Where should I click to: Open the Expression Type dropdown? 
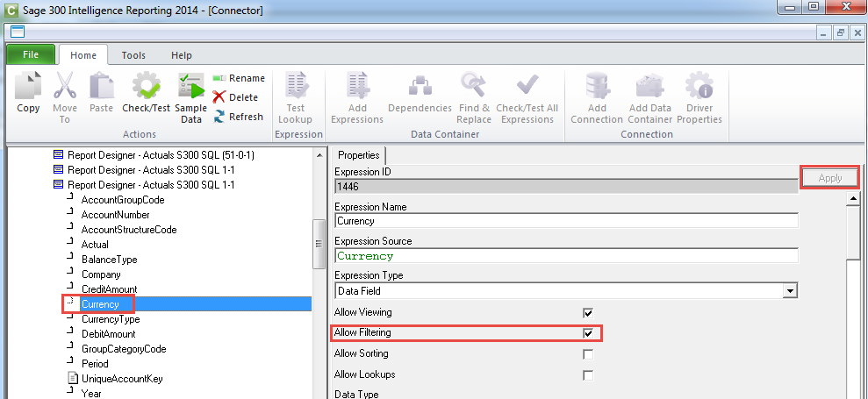791,291
